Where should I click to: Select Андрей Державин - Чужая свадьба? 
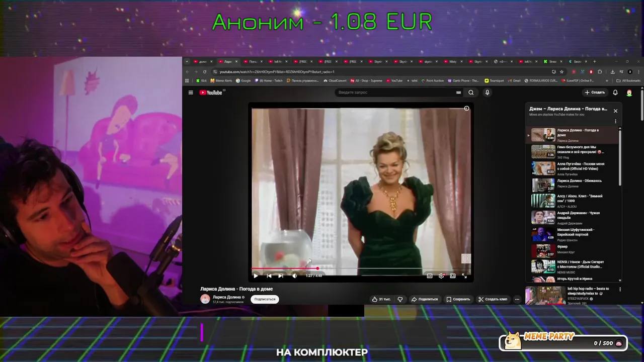coord(573,218)
